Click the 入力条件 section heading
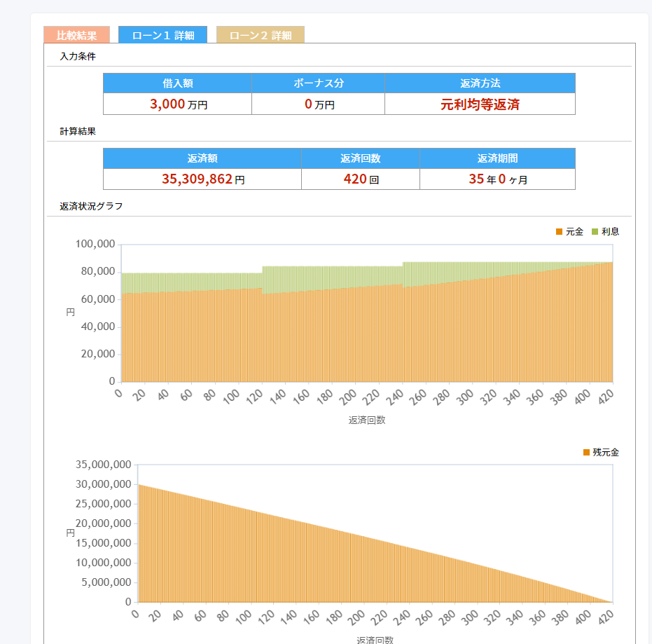This screenshot has height=644, width=652. tap(78, 56)
